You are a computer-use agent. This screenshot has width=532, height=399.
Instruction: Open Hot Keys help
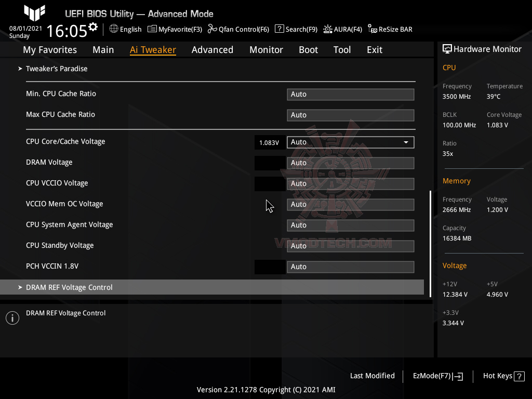click(503, 376)
